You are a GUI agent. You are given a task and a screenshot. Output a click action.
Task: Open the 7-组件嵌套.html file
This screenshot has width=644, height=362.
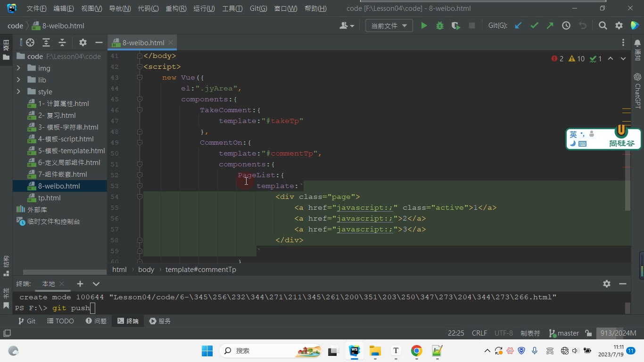click(x=62, y=174)
